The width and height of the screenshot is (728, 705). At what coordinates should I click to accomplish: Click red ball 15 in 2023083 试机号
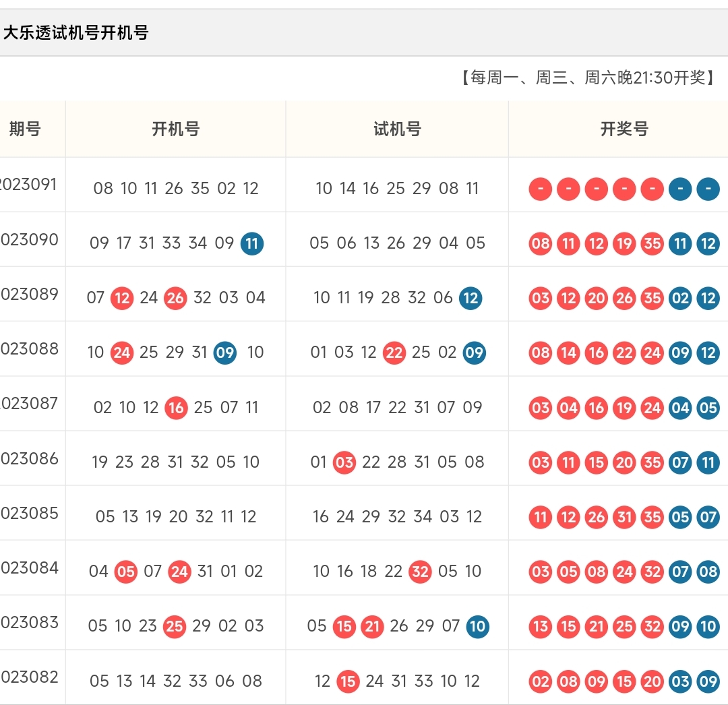344,627
